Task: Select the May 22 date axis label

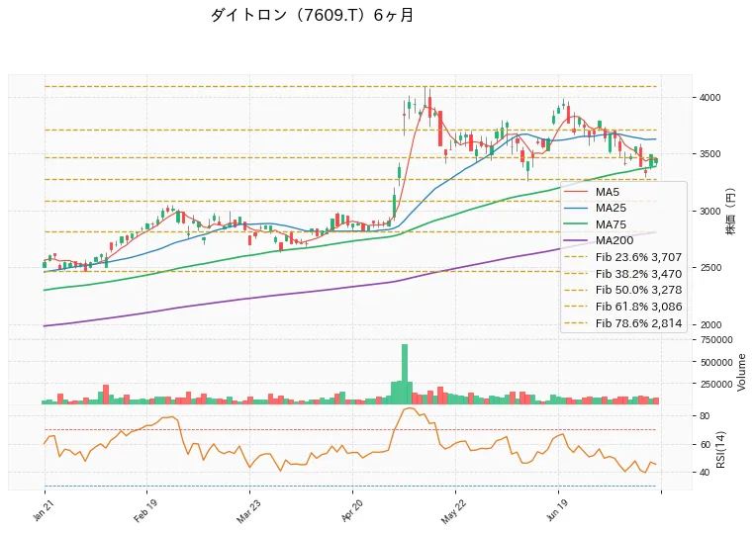Action: 452,511
